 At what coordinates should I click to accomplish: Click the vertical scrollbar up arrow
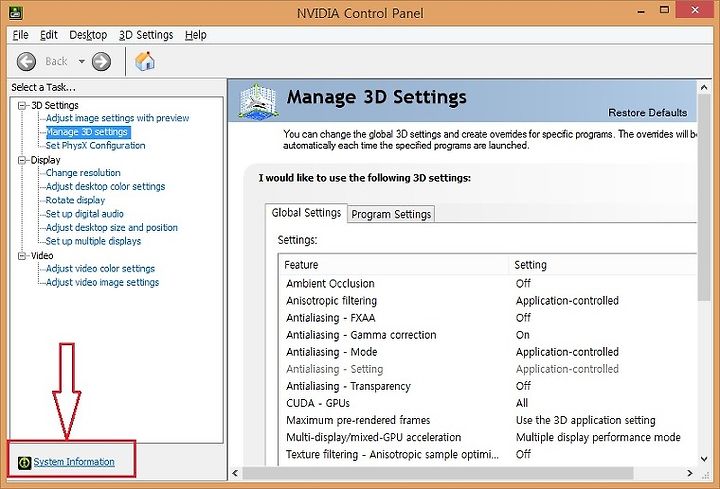(x=704, y=87)
